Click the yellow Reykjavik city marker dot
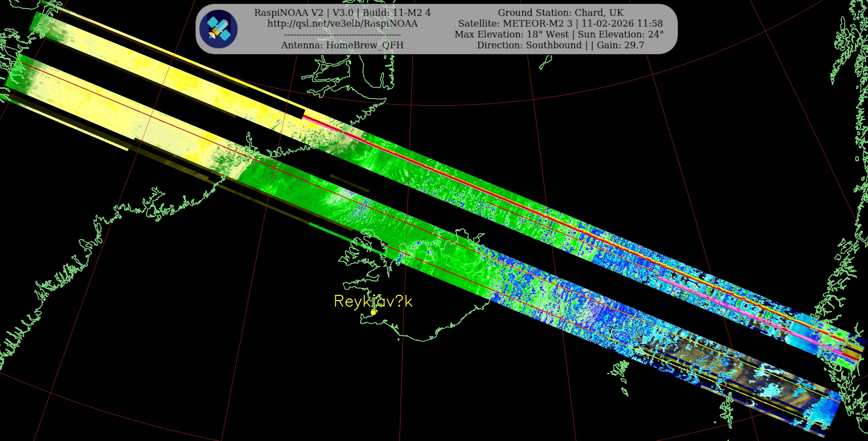This screenshot has height=441, width=868. click(373, 312)
